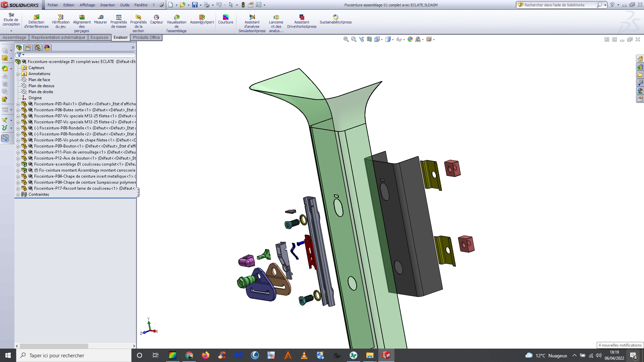Open Vérification du jeu tool
644x362 pixels.
pos(61,21)
